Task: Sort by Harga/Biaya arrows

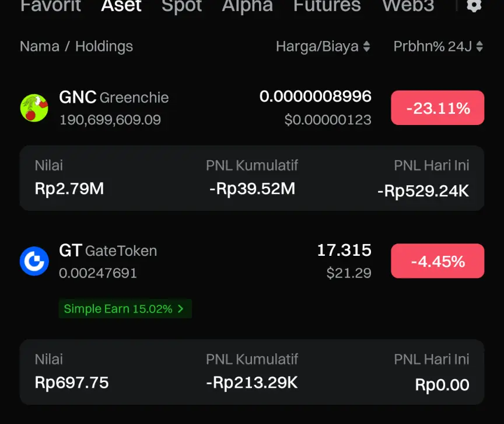Action: pos(367,46)
